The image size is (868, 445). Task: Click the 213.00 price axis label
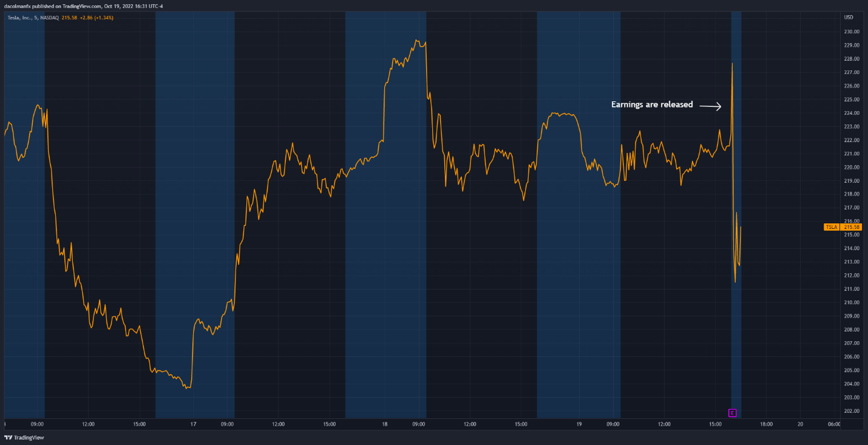tap(851, 262)
